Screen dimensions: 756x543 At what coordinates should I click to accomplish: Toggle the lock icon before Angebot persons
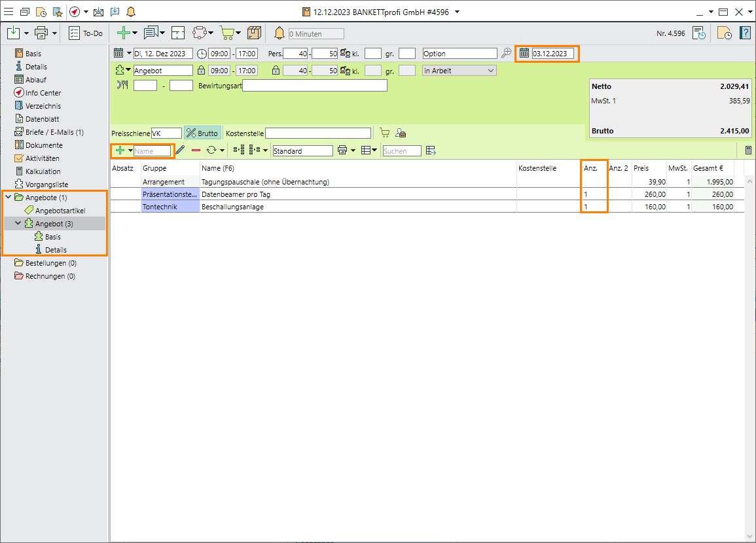click(x=276, y=71)
